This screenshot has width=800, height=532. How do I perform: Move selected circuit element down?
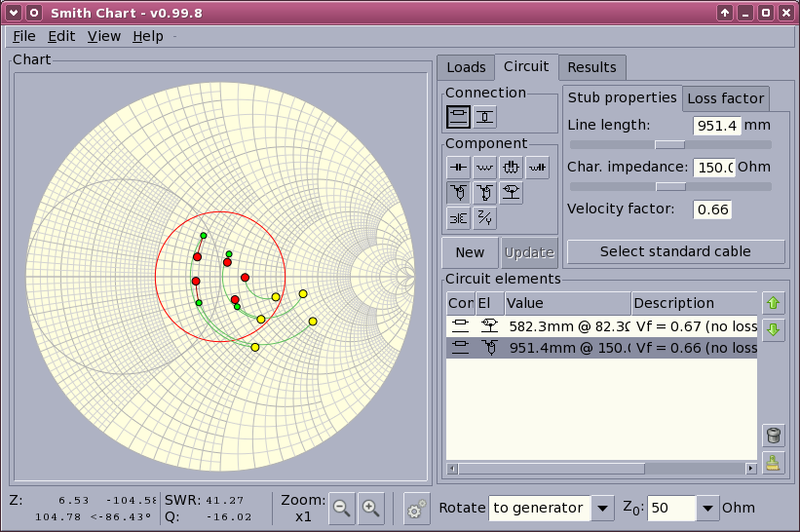[x=773, y=330]
